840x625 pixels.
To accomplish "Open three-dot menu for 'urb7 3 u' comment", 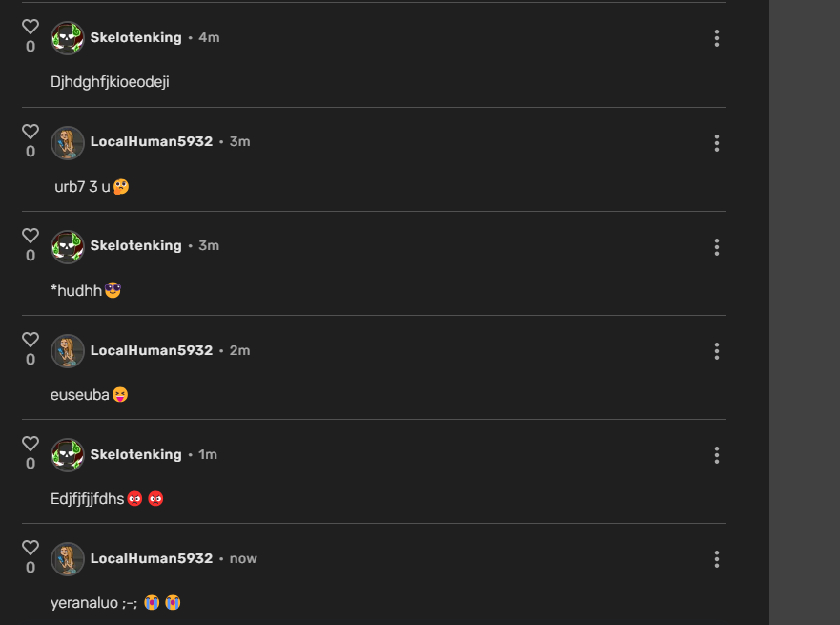I will click(x=717, y=143).
